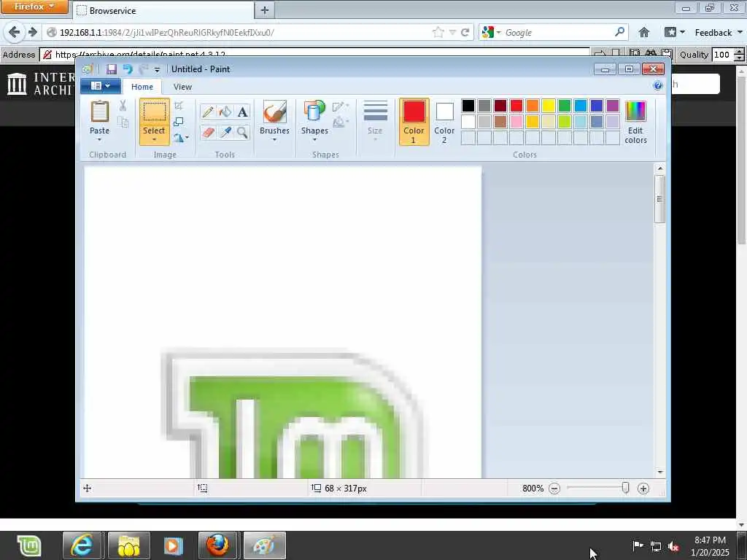747x560 pixels.
Task: Click Firefox URL field showing 192.168.1.1
Action: click(239, 32)
